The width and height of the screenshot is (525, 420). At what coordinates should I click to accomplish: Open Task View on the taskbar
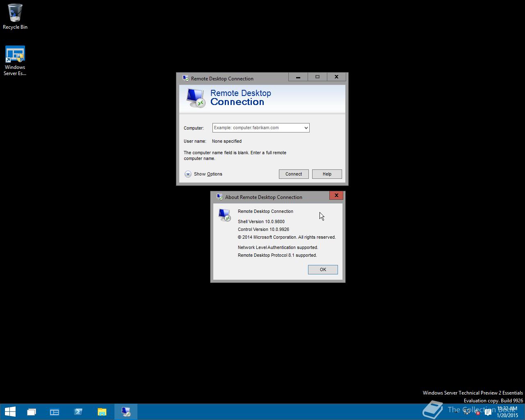[32, 412]
